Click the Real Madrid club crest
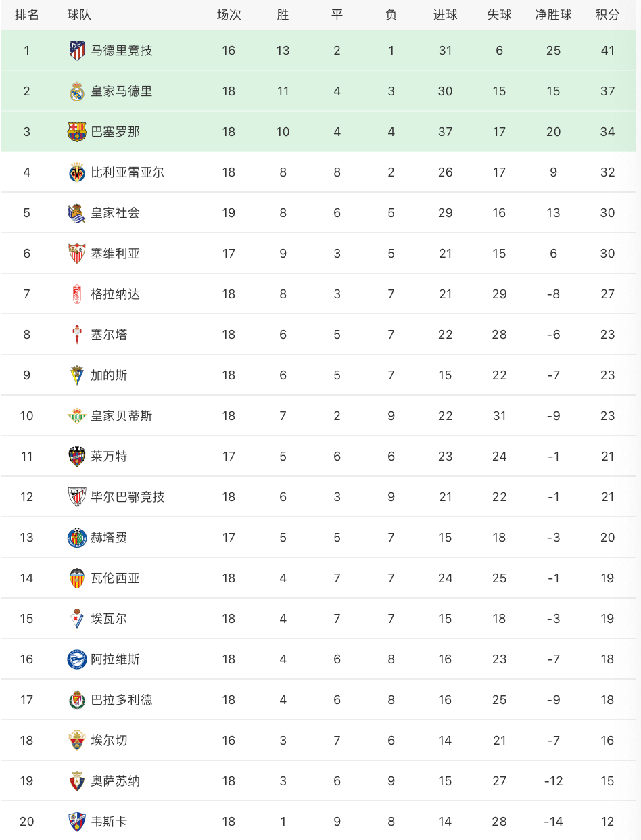 coord(77,91)
